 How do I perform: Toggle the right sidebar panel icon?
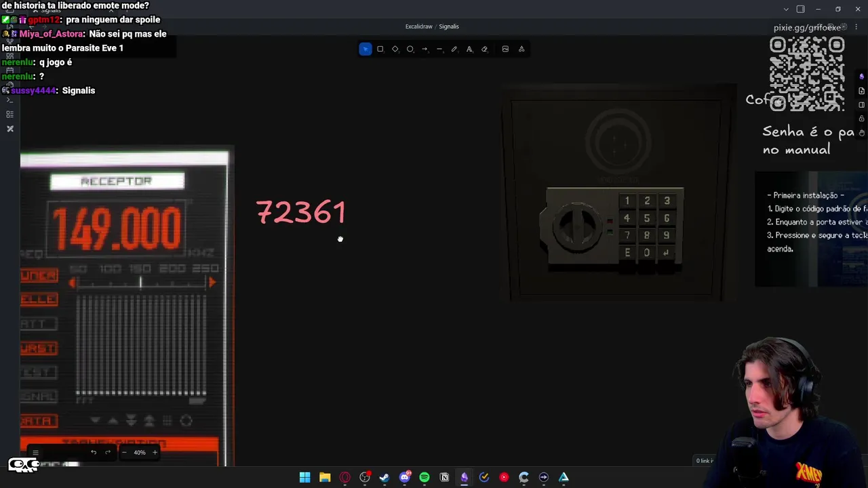coord(800,9)
